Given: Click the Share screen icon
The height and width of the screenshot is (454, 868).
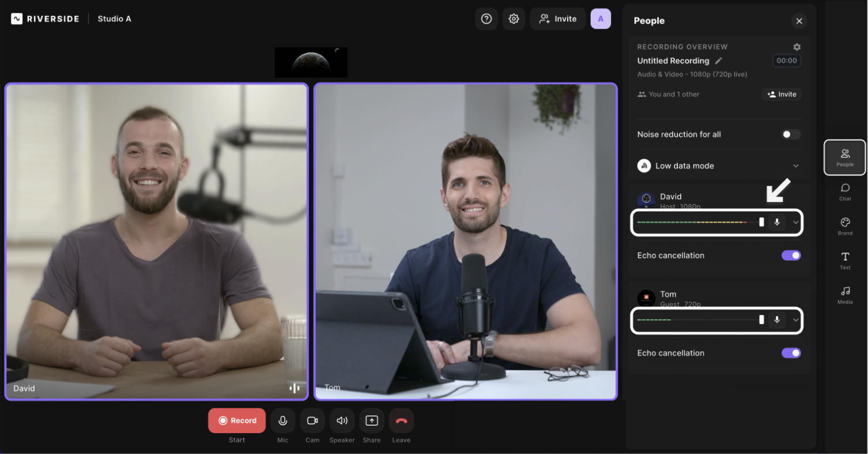Looking at the screenshot, I should click(x=372, y=421).
